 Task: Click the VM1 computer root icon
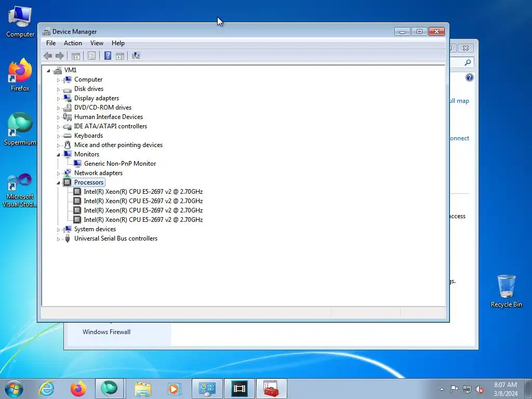(x=58, y=70)
